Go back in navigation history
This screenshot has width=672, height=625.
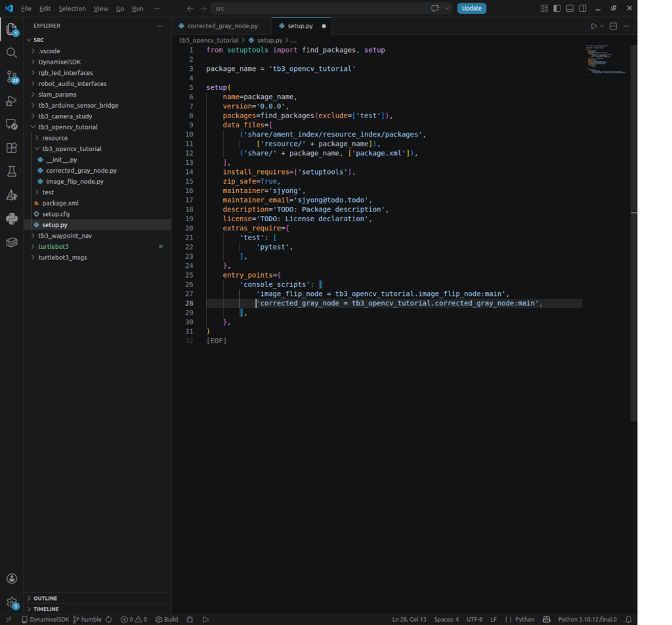tap(190, 9)
